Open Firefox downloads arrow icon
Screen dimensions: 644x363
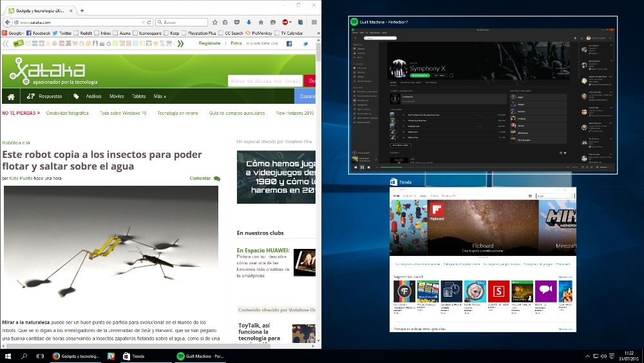[249, 22]
